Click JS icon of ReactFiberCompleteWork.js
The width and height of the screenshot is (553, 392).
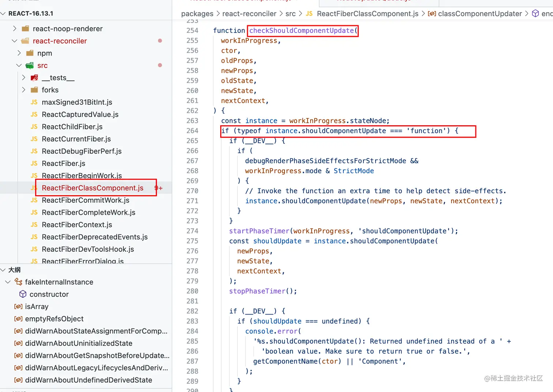click(x=34, y=212)
